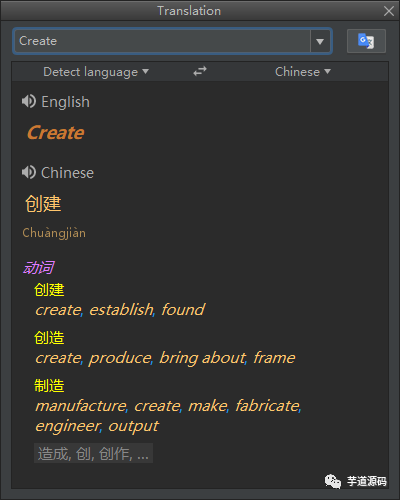Viewport: 400px width, 500px height.
Task: Open the Detect language dropdown
Action: pyautogui.click(x=96, y=72)
